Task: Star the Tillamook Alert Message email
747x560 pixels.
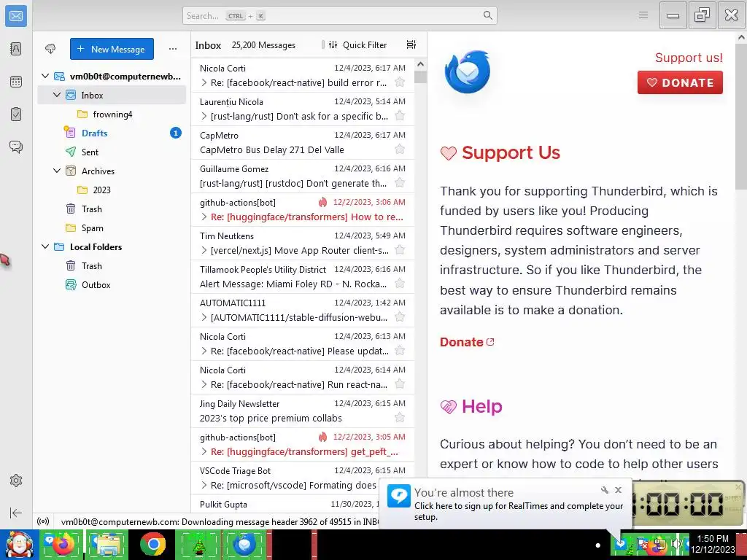Action: pyautogui.click(x=400, y=284)
